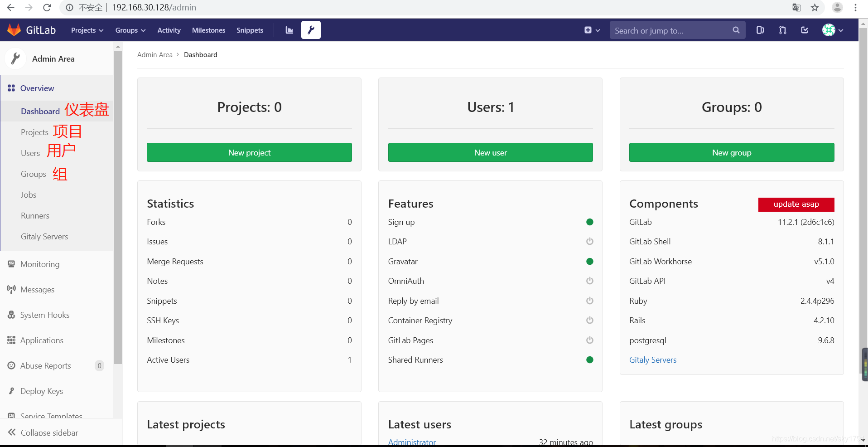Click the sidebar Admin Area wrench avatar
This screenshot has height=447, width=868.
(16, 58)
